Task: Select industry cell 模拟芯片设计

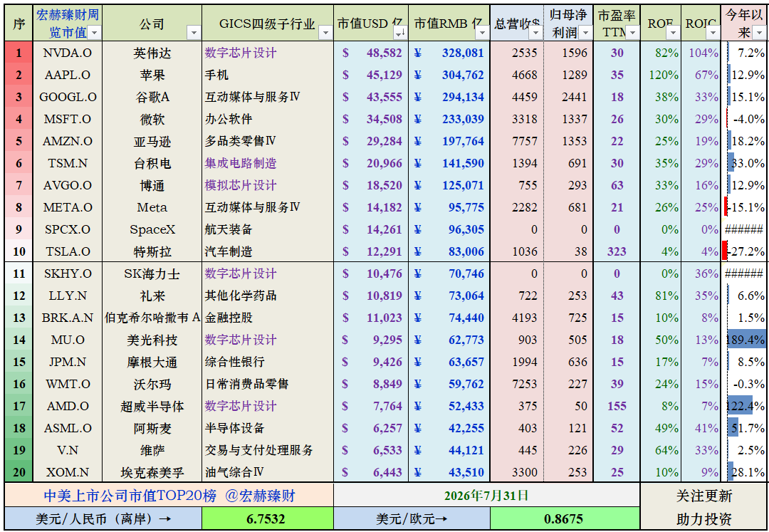Action: [x=267, y=185]
